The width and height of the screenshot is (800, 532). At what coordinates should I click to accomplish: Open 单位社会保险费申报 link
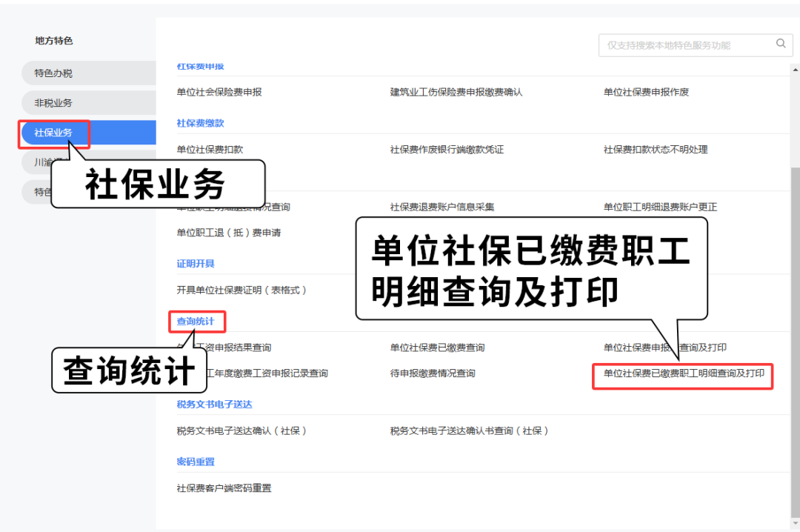pos(219,93)
